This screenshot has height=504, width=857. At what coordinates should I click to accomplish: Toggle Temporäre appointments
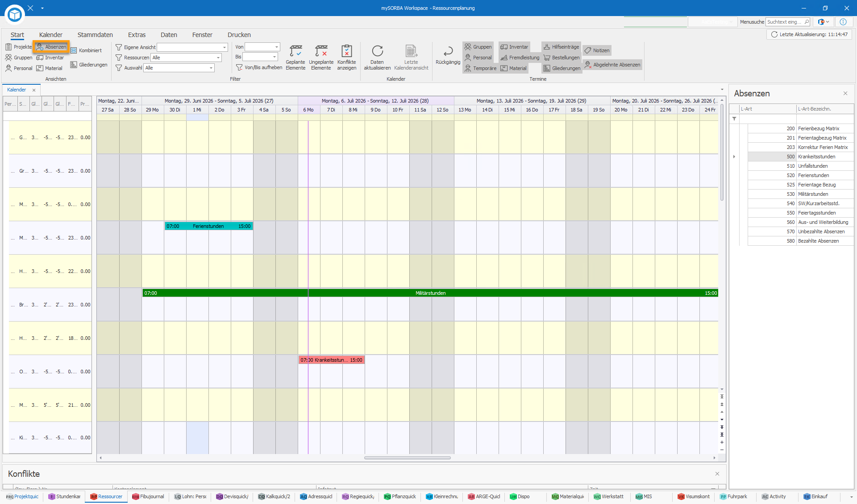pyautogui.click(x=480, y=68)
